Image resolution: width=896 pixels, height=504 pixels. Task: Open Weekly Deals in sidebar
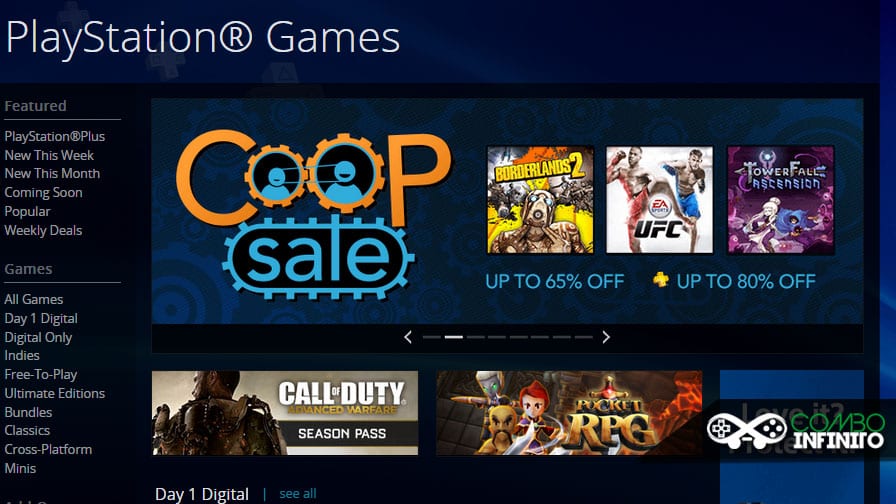pyautogui.click(x=43, y=230)
